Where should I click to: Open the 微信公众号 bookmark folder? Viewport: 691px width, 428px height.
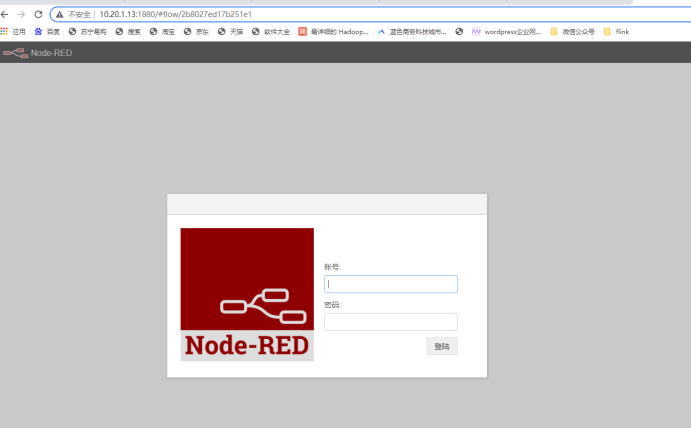572,31
